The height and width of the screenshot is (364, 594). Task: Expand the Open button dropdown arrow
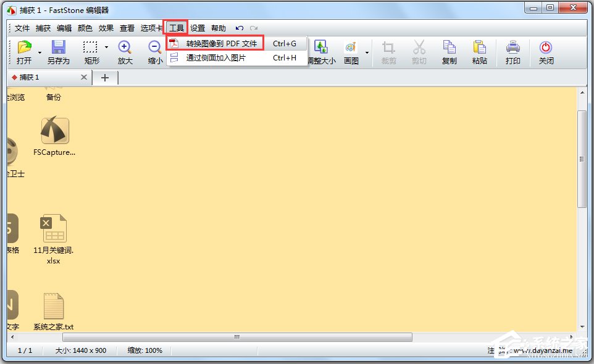click(x=40, y=52)
